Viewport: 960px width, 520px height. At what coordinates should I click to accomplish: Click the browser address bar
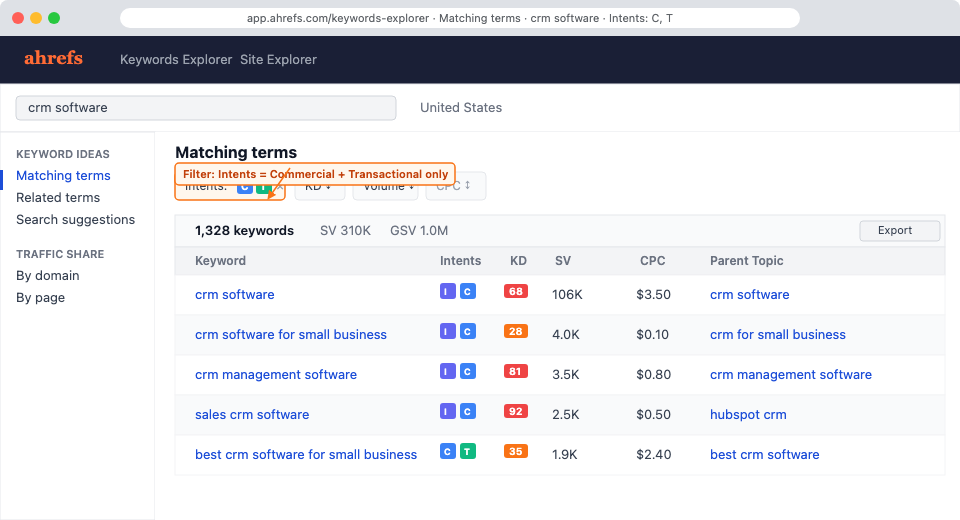pos(460,18)
